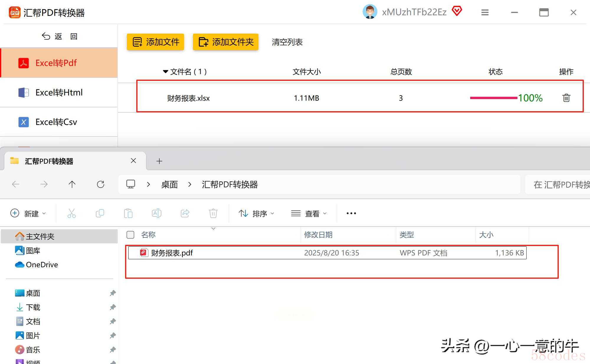Click the refresh button in Explorer
The image size is (590, 364).
coord(101,184)
